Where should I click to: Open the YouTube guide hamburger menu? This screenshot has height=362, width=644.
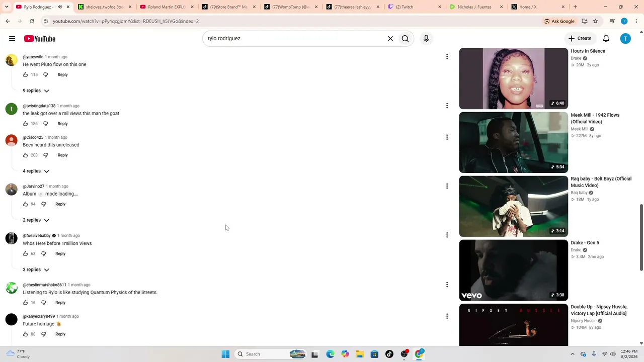tap(12, 39)
